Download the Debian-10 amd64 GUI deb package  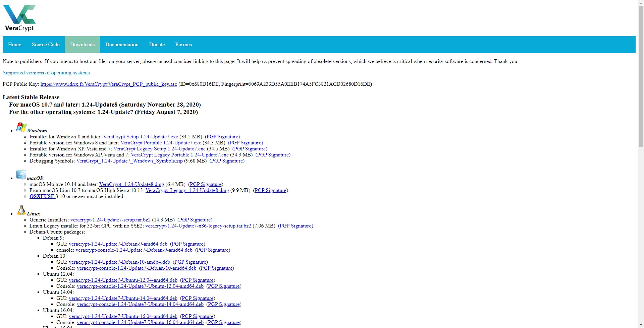point(119,262)
